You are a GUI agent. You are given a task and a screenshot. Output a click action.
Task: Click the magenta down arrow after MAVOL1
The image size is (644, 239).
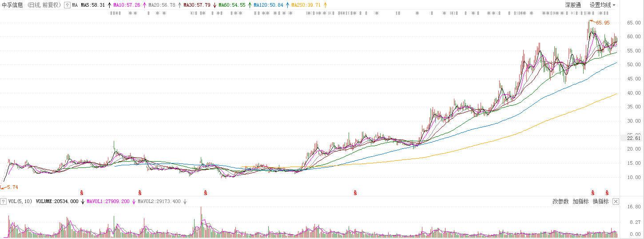coord(134,202)
